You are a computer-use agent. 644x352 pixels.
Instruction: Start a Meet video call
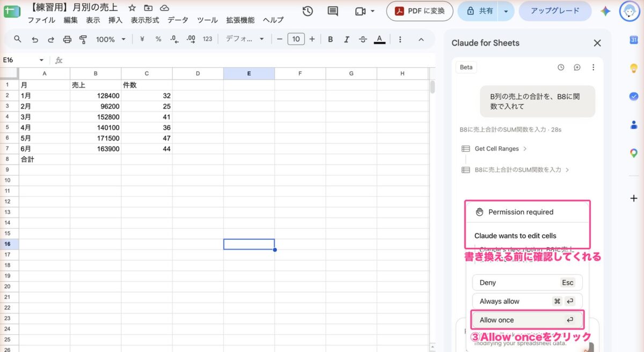(360, 11)
